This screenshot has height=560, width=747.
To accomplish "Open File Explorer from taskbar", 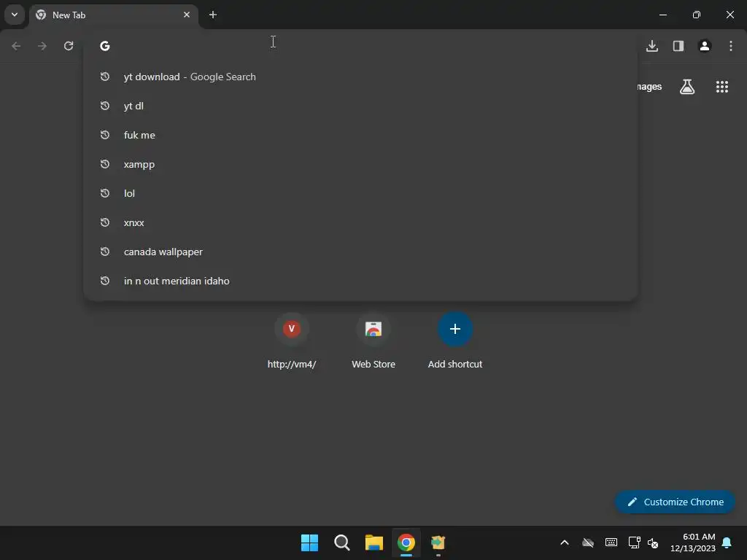I will [374, 542].
